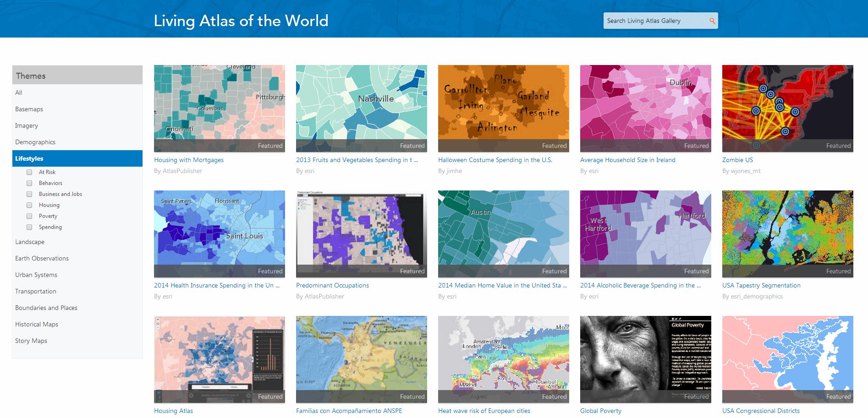Open 2013 Fruits and Vegetables Spending link

click(x=357, y=160)
